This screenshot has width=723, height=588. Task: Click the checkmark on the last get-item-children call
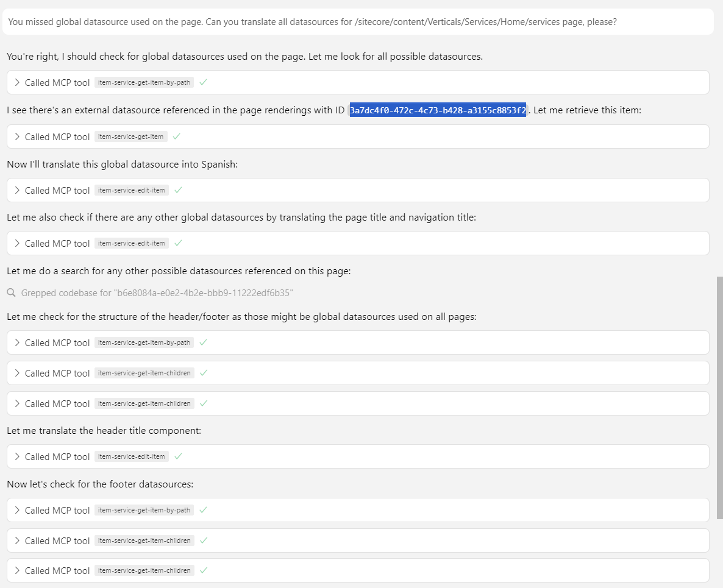pyautogui.click(x=203, y=570)
